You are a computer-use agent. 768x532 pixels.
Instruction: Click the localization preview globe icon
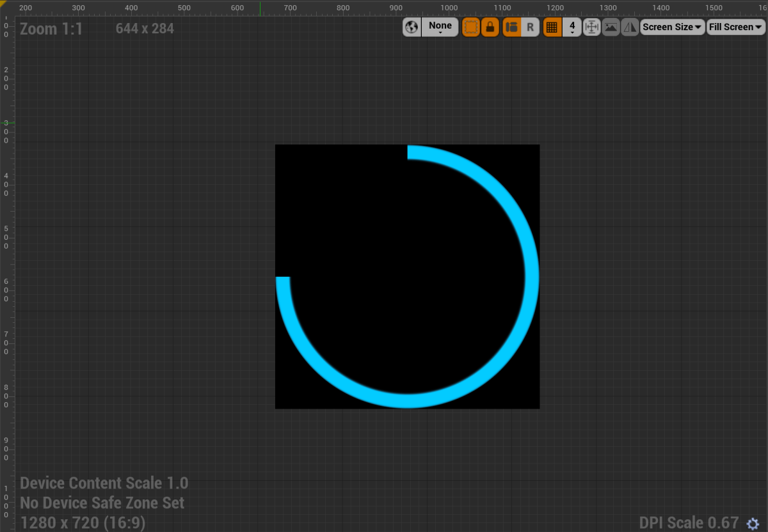[412, 27]
